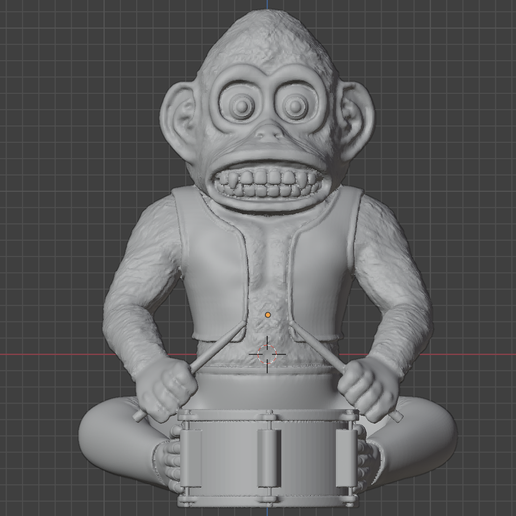The width and height of the screenshot is (516, 516).
Task: Click the red-white 3D cursor crosshair
Action: (267, 354)
